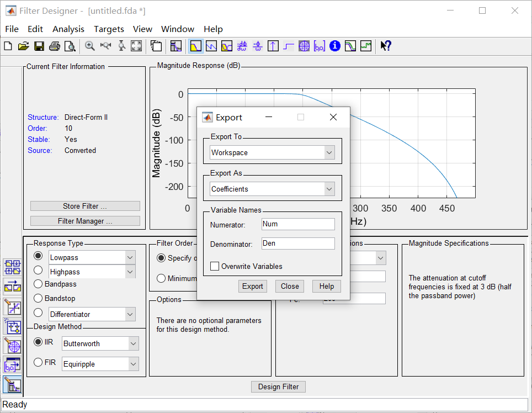Select the Lowpass response type radio button

click(x=38, y=256)
